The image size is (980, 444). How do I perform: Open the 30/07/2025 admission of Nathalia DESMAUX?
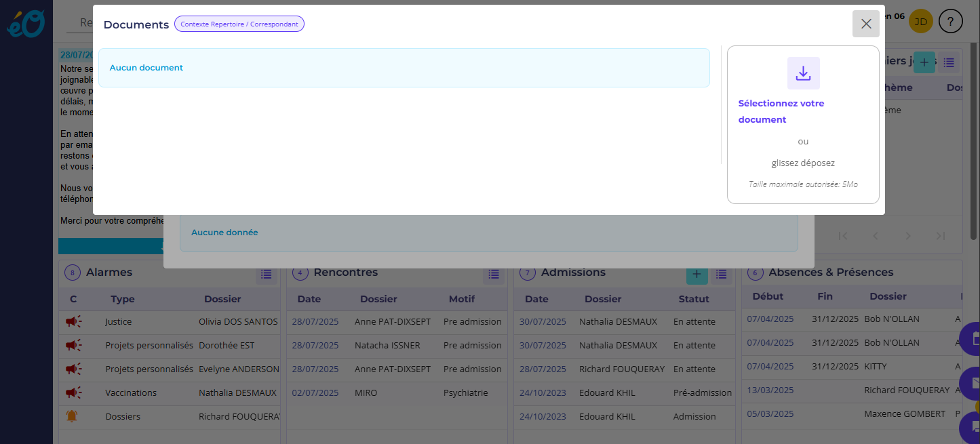(543, 322)
